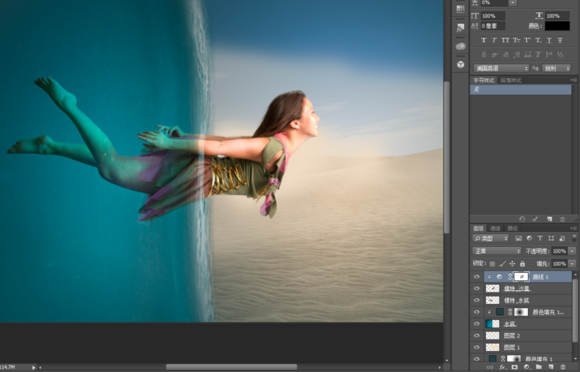Open the 3D panel cube icon
The height and width of the screenshot is (372, 580).
pyautogui.click(x=460, y=64)
